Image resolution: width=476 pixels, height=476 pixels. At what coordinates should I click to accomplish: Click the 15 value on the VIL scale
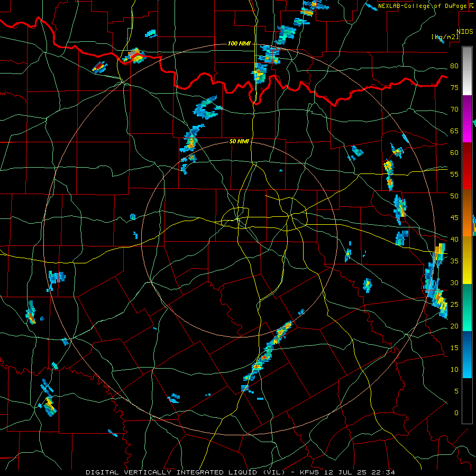[454, 347]
